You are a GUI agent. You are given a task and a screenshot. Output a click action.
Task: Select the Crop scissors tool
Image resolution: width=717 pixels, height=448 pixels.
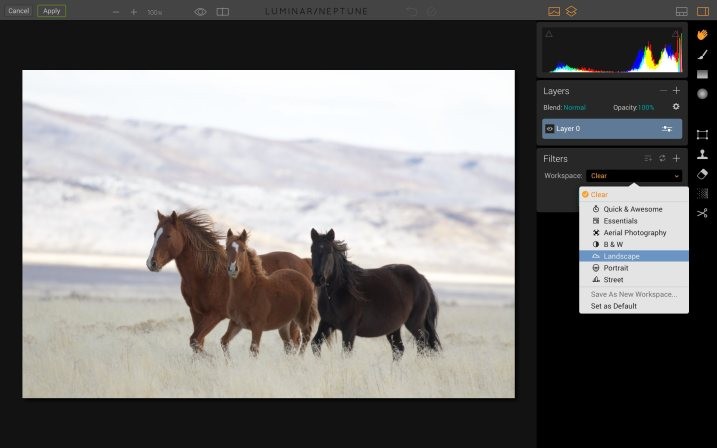pos(702,213)
